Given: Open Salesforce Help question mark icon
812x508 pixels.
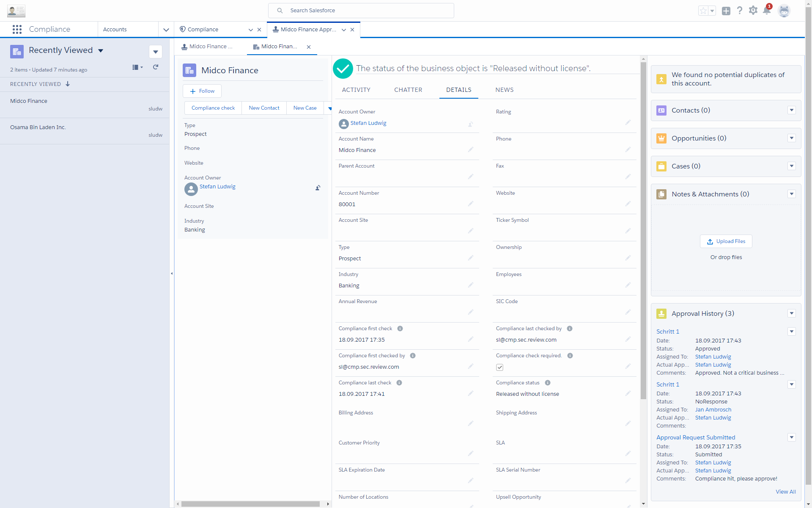Looking at the screenshot, I should 740,10.
